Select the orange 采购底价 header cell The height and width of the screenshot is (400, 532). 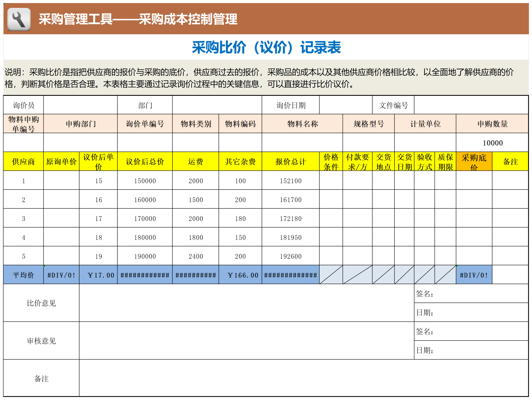point(474,162)
